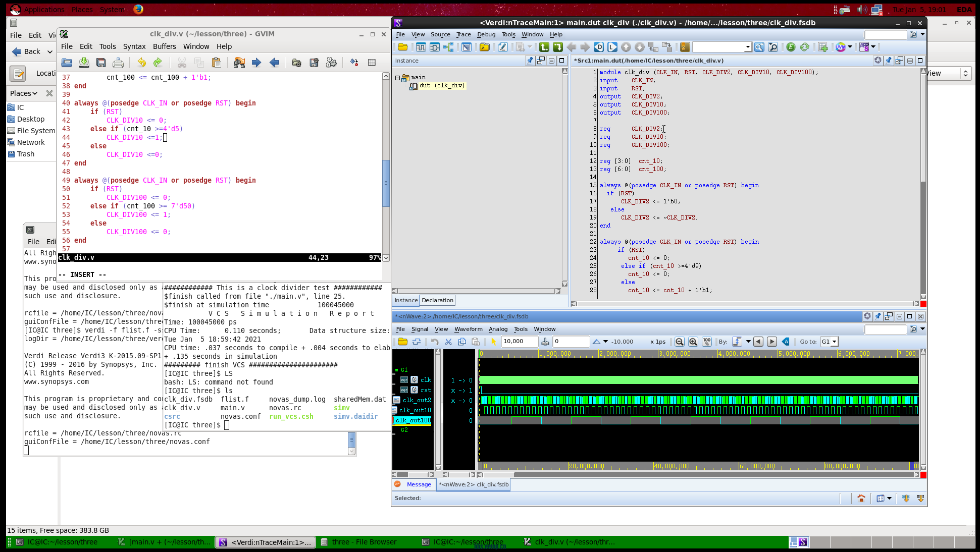Select dut (clk_div) in Instance tree
The height and width of the screenshot is (552, 980).
pyautogui.click(x=442, y=85)
